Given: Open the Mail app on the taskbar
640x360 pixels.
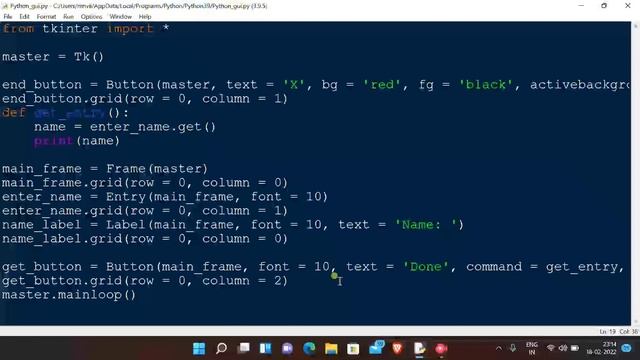Looking at the screenshot, I should [376, 348].
